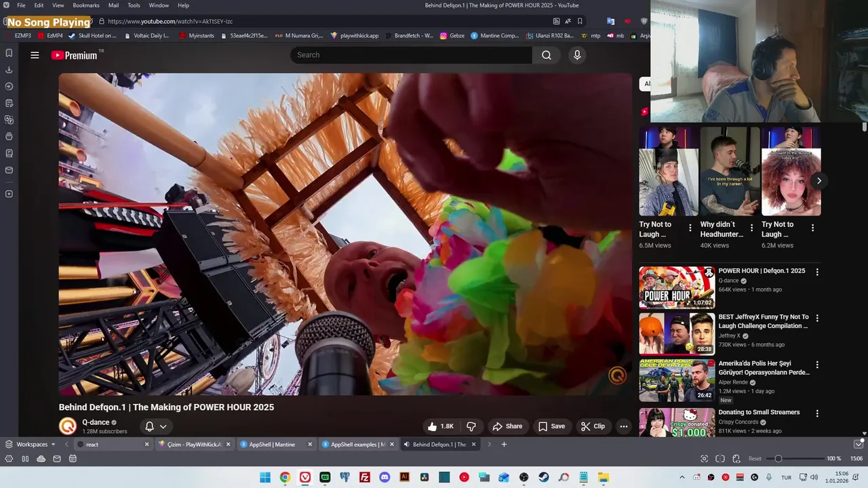Open the File menu

[x=21, y=5]
